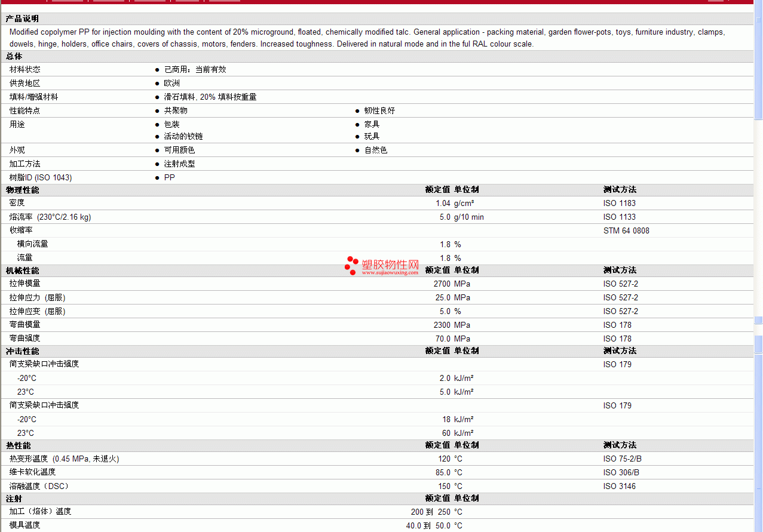Screen dimensions: 763x532
Task: Select the 维卡软化温度 row label
Action: 33,472
